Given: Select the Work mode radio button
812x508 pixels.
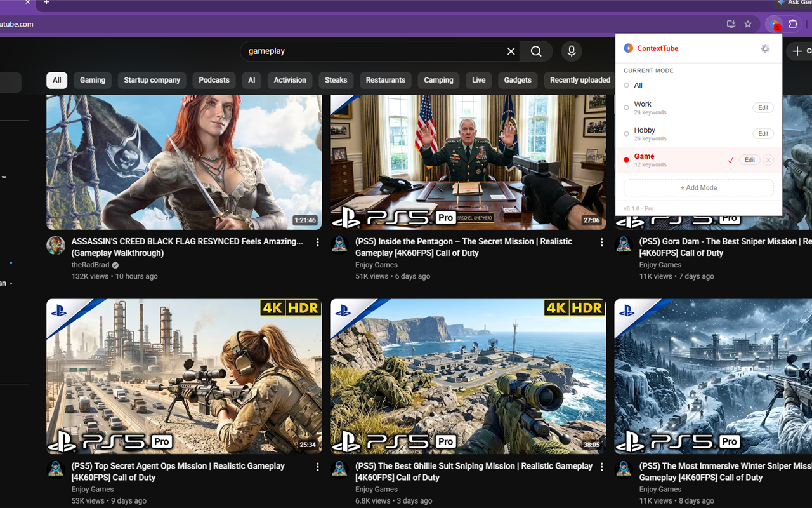Looking at the screenshot, I should click(627, 108).
